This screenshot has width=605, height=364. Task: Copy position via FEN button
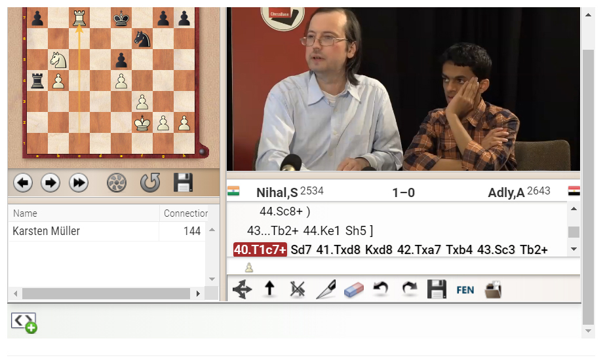[x=465, y=290]
